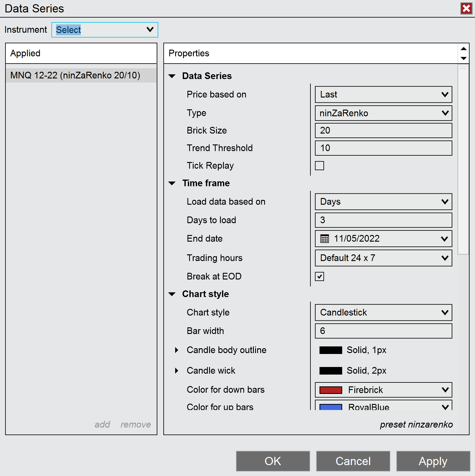Open the Type ninZaRenko dropdown
This screenshot has height=476, width=475.
[383, 113]
